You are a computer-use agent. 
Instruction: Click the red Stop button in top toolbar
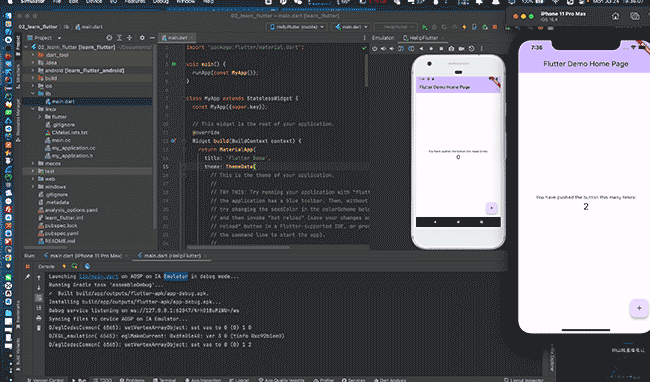coord(495,27)
